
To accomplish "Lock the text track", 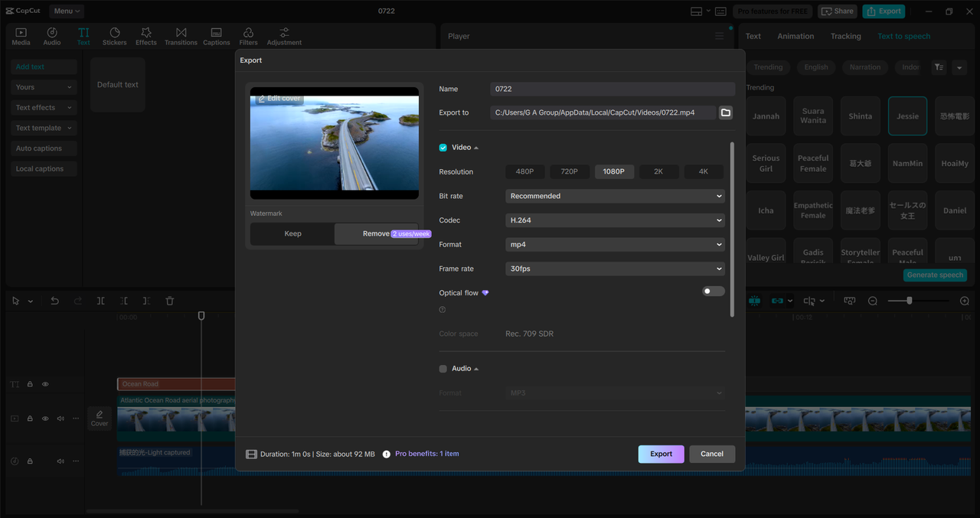I will click(x=30, y=384).
